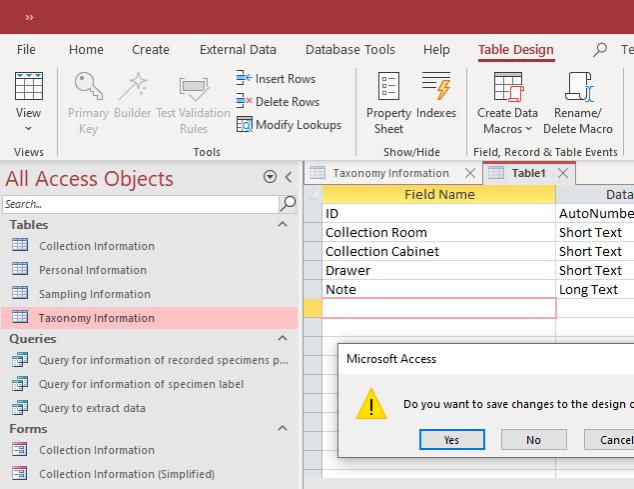The image size is (634, 489).
Task: Close the Taxonomy Information document tab
Action: [x=470, y=173]
